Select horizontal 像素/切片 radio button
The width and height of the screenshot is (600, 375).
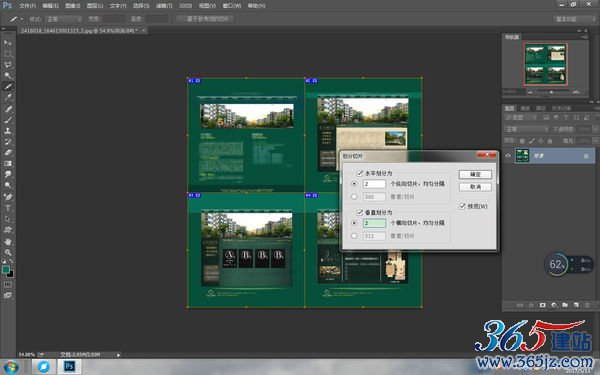(354, 197)
